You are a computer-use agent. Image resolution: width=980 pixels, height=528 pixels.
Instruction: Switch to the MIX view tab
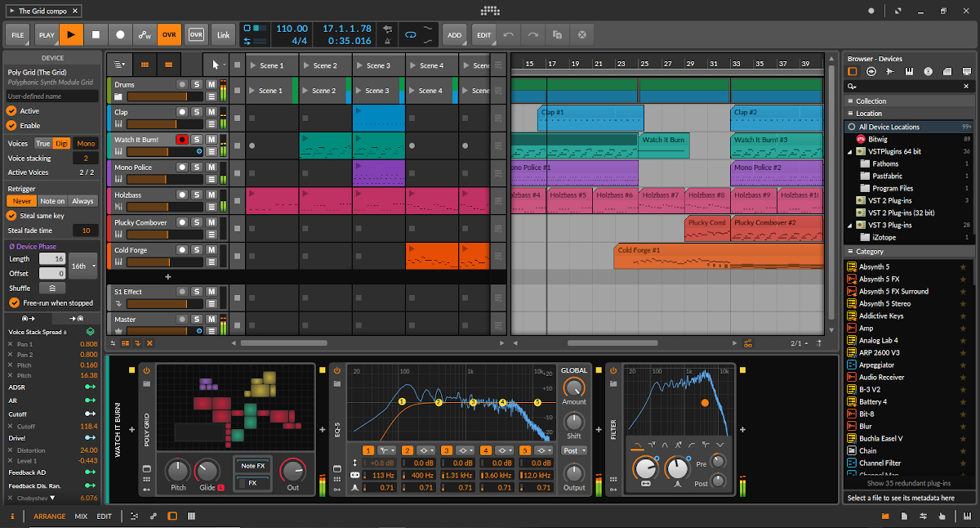click(x=81, y=516)
